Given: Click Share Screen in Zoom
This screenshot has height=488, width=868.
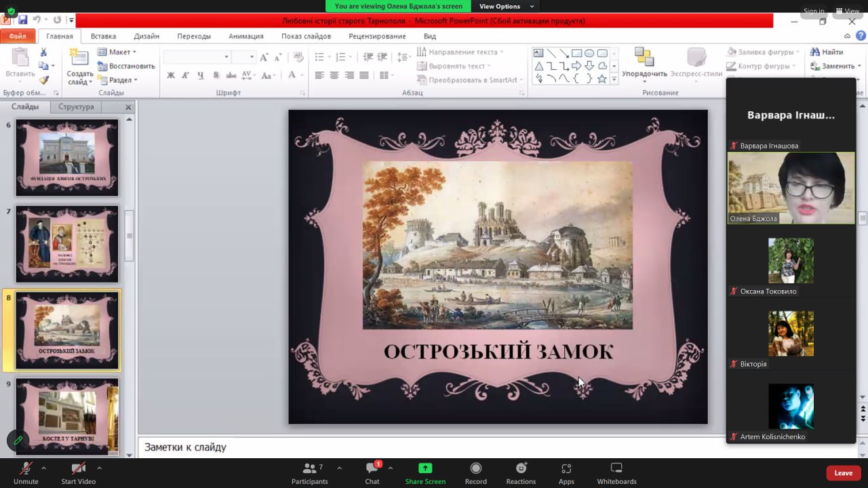Looking at the screenshot, I should coord(425,473).
